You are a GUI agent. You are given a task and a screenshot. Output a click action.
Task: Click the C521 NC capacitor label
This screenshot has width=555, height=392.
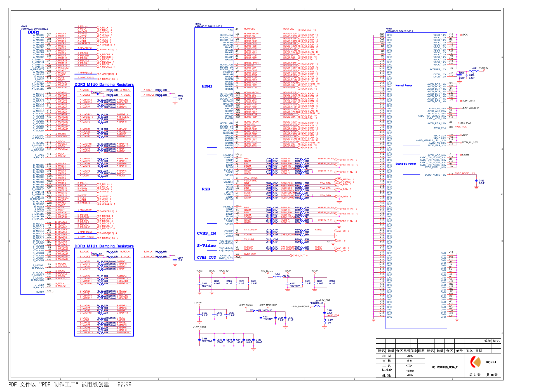click(x=97, y=254)
